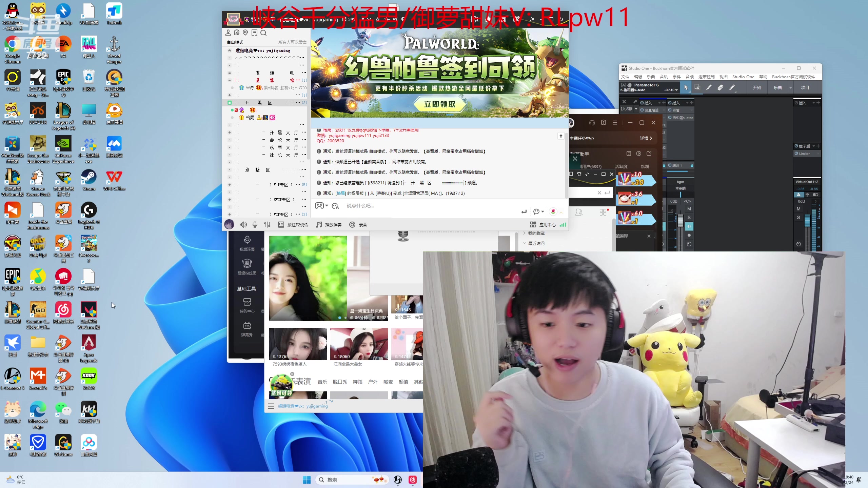868x488 pixels.
Task: Click the record circle icon labeled 录音
Action: pos(352,225)
